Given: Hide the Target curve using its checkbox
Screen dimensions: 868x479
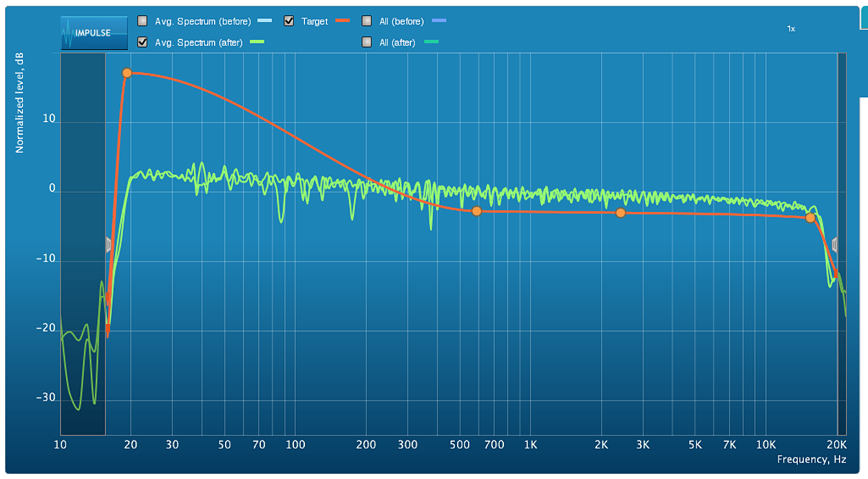Looking at the screenshot, I should (x=289, y=21).
